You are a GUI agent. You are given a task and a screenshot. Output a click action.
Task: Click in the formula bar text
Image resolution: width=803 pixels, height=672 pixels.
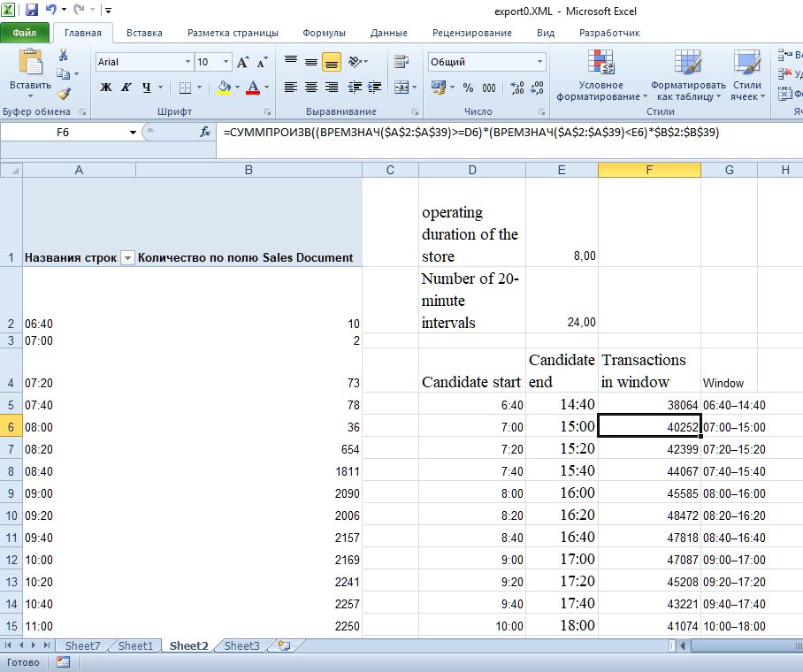pos(471,132)
